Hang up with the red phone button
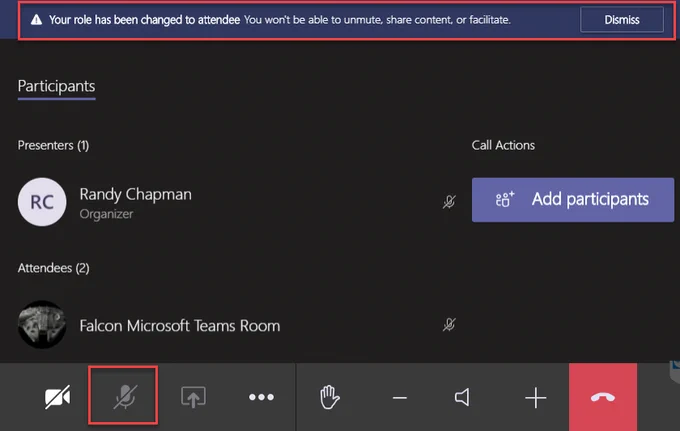 (x=603, y=397)
